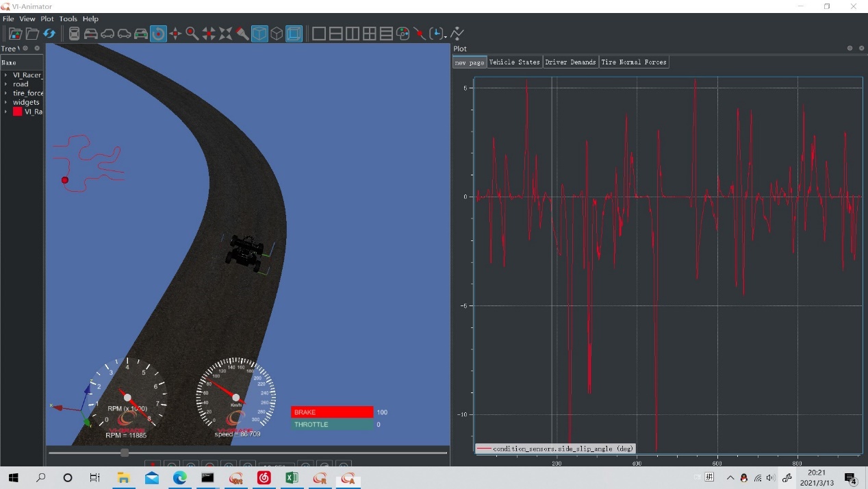The width and height of the screenshot is (868, 489).
Task: Click the curve plot icon in toolbar
Action: point(457,34)
